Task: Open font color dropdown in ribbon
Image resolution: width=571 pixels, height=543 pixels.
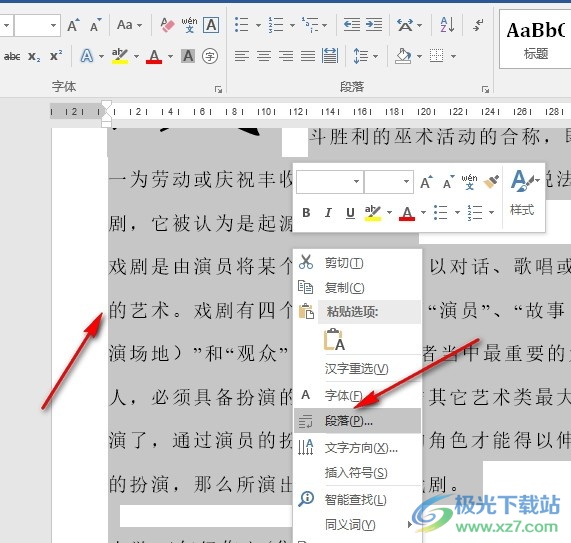Action: click(170, 56)
